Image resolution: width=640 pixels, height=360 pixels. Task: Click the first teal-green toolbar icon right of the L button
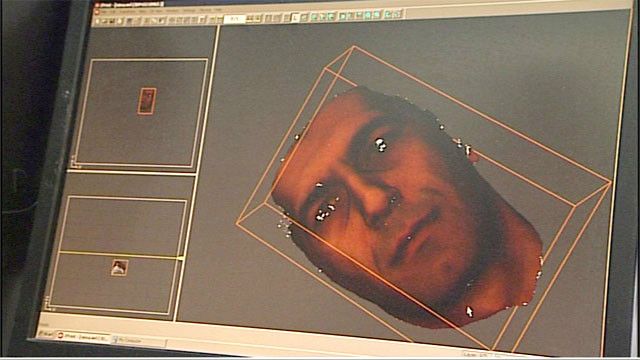314,17
